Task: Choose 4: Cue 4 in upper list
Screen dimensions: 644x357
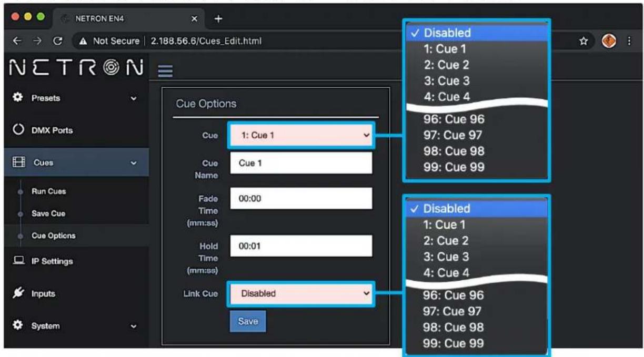Action: [x=446, y=97]
